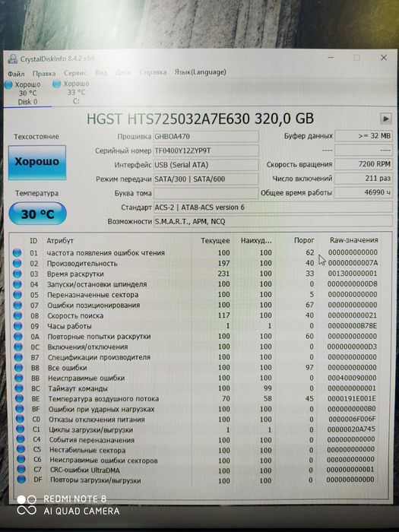Click status icon of Циклы загрузки/выгрузки row
This screenshot has width=399, height=532.
[x=21, y=429]
